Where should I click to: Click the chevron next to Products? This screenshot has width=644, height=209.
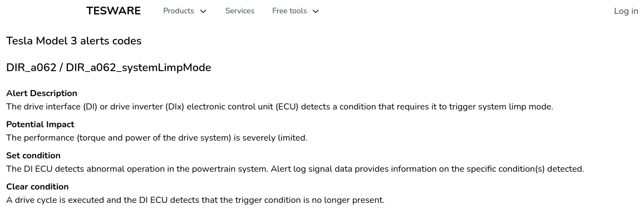(x=203, y=12)
